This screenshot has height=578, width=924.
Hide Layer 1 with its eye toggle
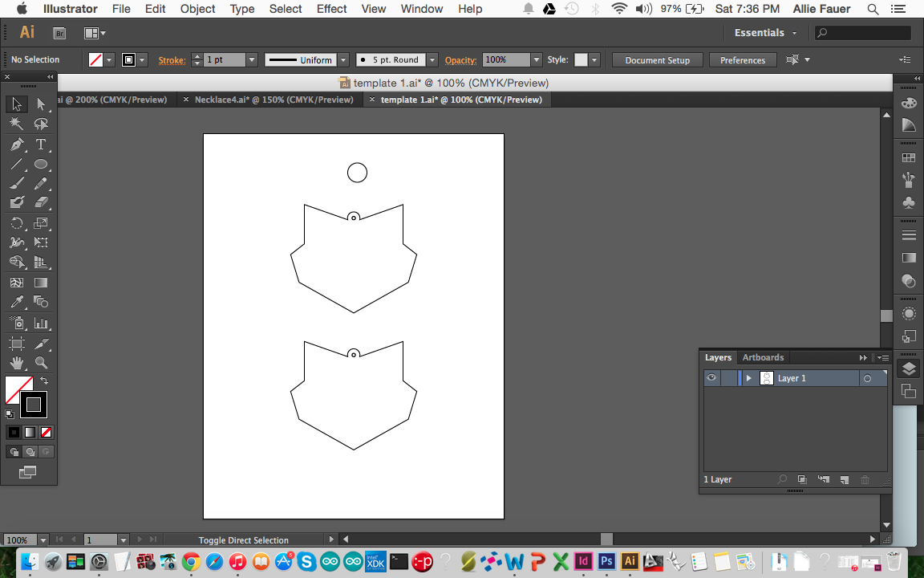[x=711, y=378]
